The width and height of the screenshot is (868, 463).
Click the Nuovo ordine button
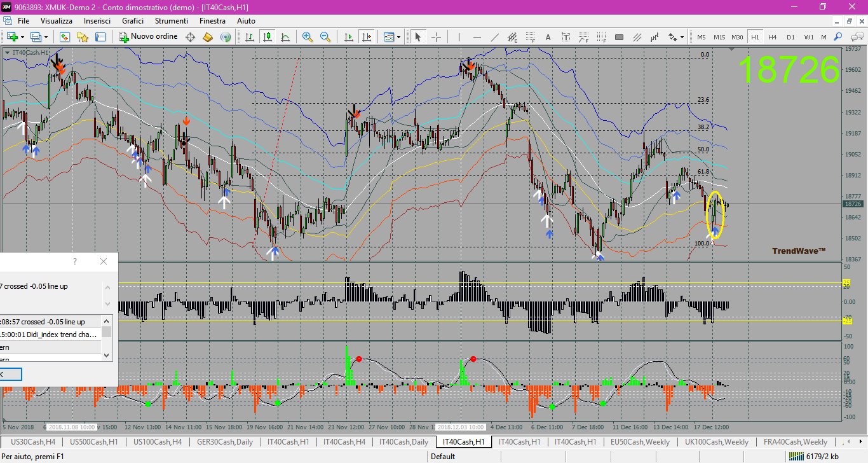[149, 37]
